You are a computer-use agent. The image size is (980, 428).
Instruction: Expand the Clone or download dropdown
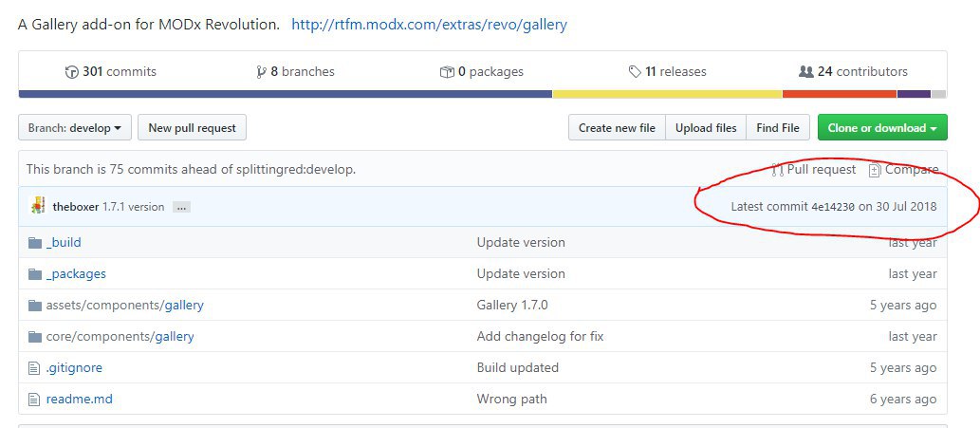(882, 127)
